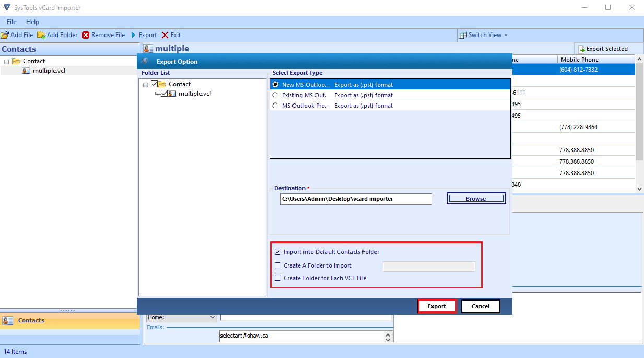Image resolution: width=644 pixels, height=358 pixels.
Task: Click multiple.vcf in left Contacts tree
Action: pyautogui.click(x=49, y=71)
